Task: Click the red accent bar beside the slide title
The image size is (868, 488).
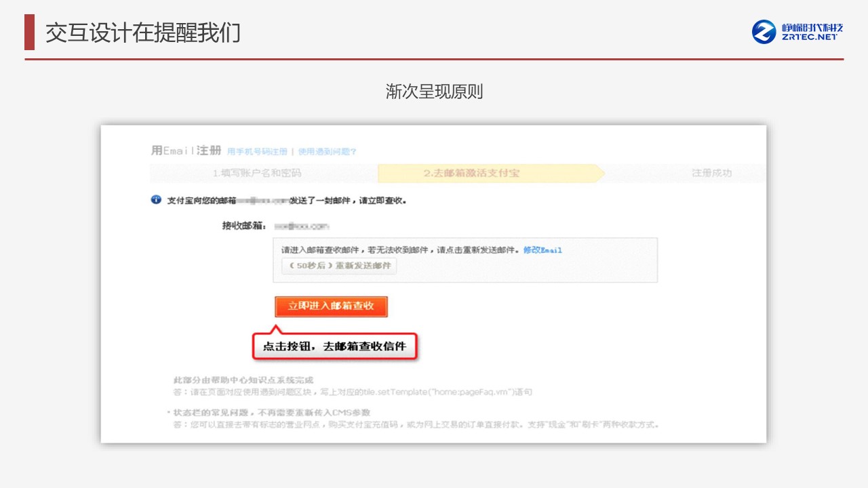Action: coord(29,32)
